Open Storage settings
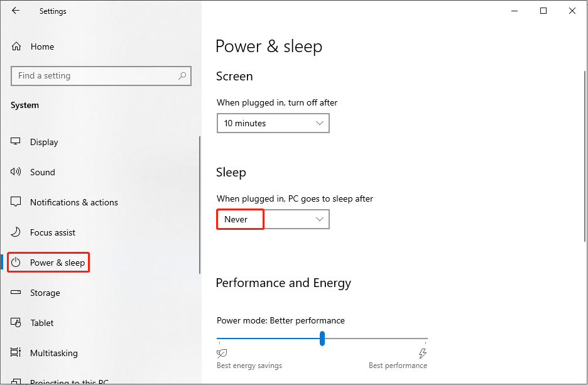The width and height of the screenshot is (588, 385). pyautogui.click(x=44, y=293)
